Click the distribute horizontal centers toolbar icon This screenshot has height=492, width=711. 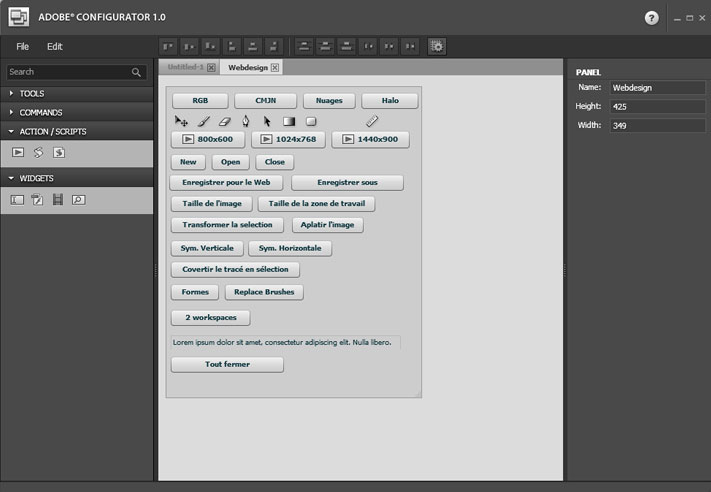coord(389,46)
